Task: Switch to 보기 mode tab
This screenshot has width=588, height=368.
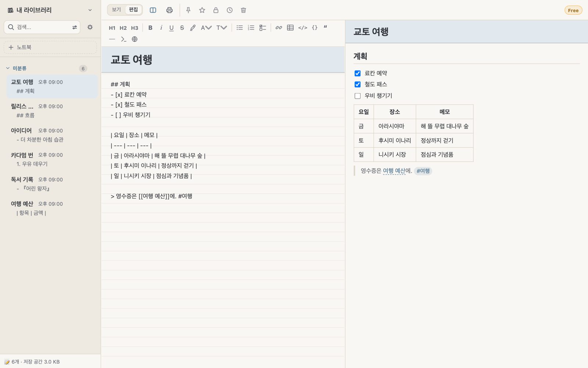Action: [x=116, y=10]
